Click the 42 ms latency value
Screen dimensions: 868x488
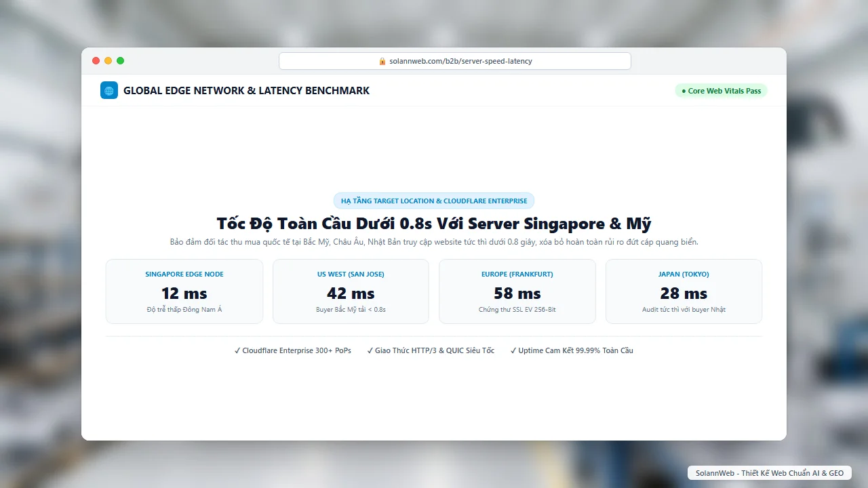coord(351,293)
